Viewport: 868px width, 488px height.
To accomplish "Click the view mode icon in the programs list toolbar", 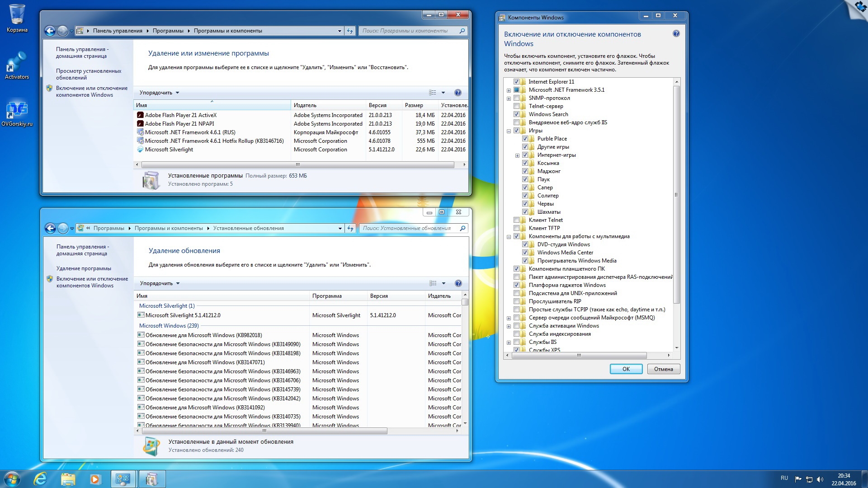I will [x=433, y=93].
